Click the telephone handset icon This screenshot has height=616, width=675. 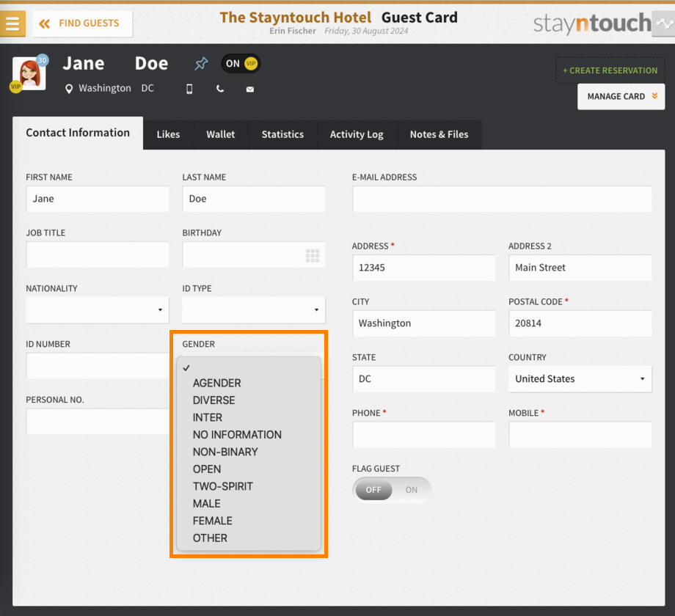point(220,89)
